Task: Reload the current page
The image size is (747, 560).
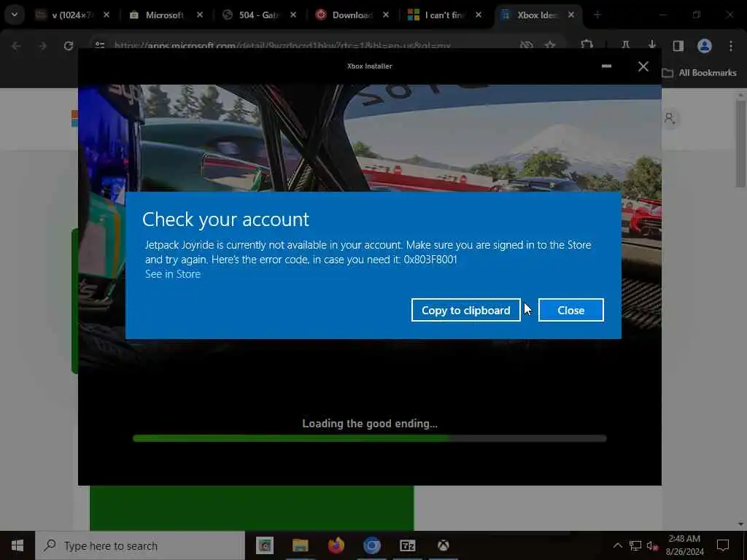Action: click(x=69, y=46)
